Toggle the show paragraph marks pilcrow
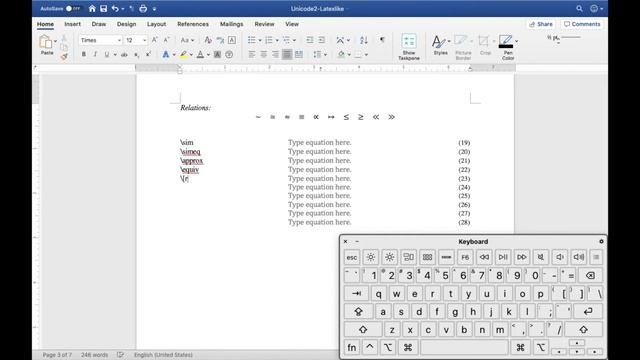This screenshot has width=640, height=360. tap(382, 40)
